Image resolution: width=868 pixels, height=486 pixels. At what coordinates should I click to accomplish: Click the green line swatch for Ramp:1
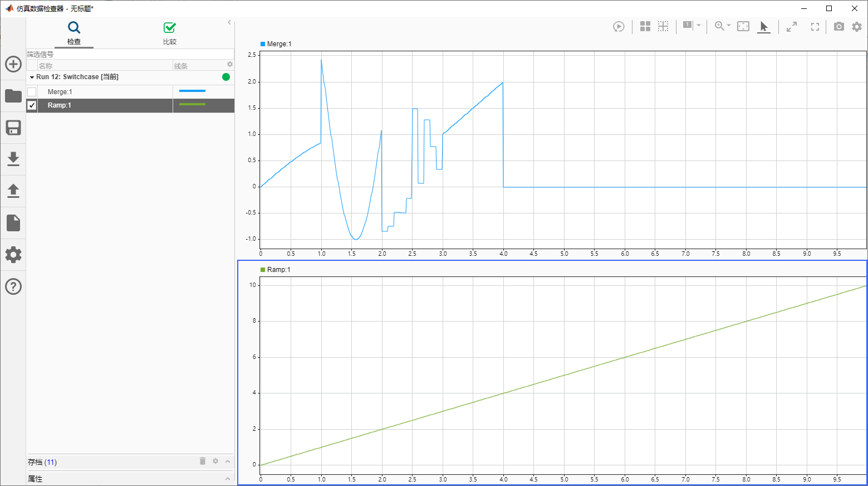click(192, 105)
